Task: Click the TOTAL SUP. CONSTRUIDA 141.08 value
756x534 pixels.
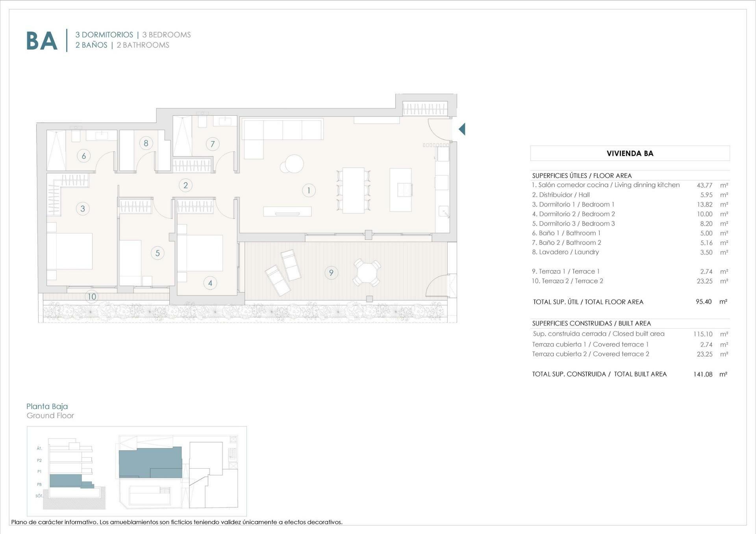Action: coord(703,374)
